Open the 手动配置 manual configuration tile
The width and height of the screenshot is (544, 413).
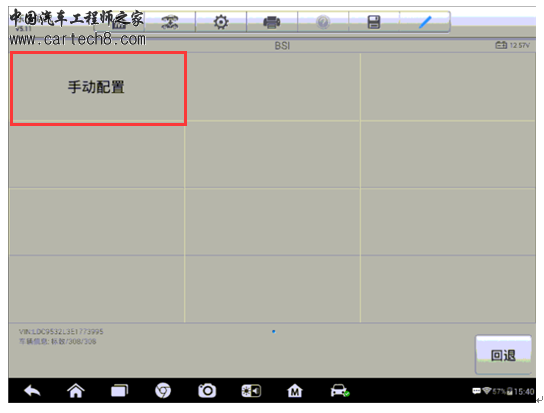click(x=98, y=88)
